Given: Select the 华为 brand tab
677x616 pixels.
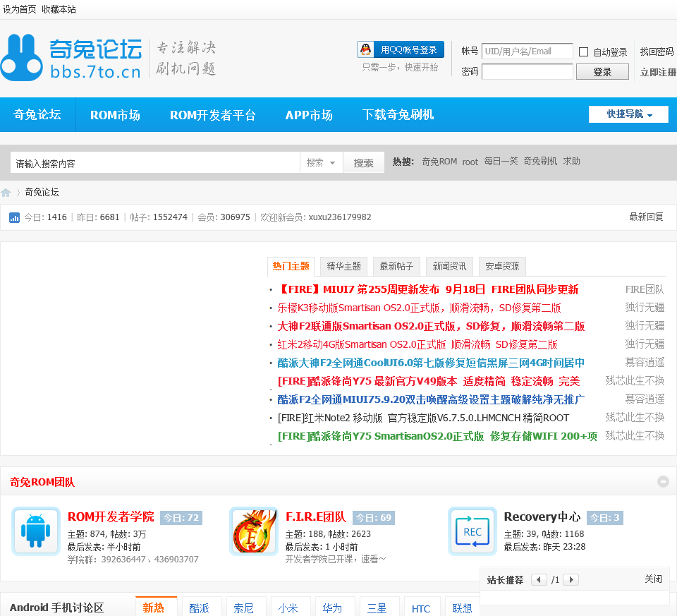Looking at the screenshot, I should tap(335, 607).
